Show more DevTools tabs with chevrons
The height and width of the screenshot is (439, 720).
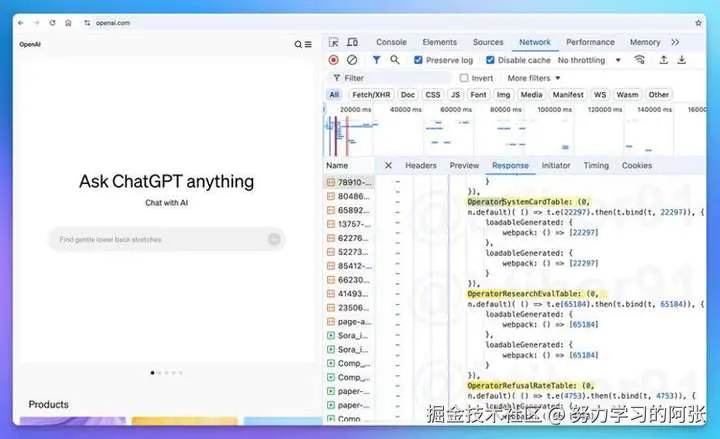[x=675, y=42]
